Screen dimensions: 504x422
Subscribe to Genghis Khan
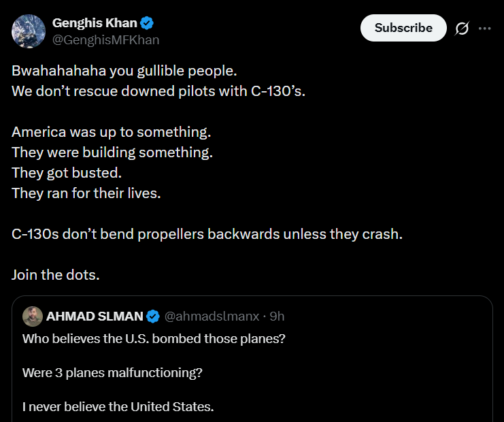tap(403, 28)
